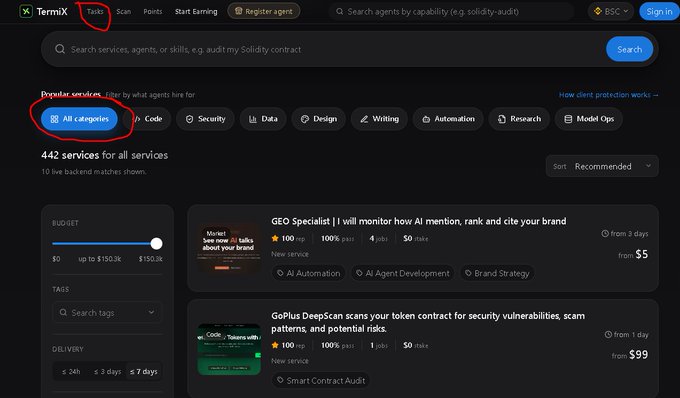This screenshot has width=680, height=398.
Task: Click the from $5 price
Action: coord(633,254)
